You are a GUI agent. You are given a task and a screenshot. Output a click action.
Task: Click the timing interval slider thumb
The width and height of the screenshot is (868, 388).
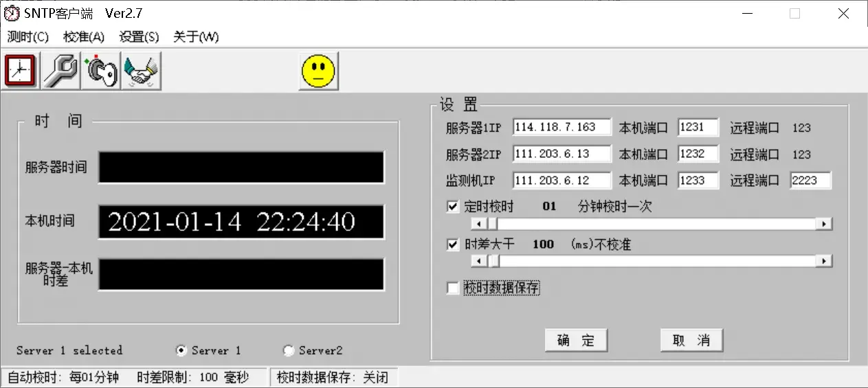click(493, 224)
